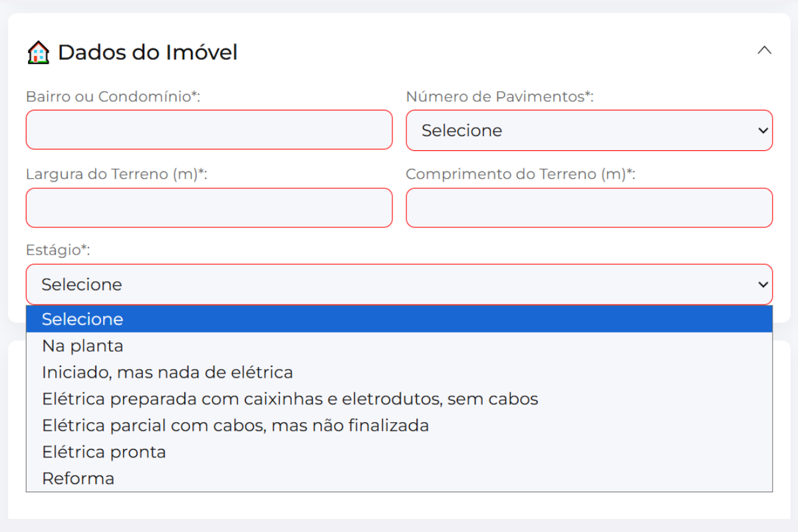Click the Bairro ou Condomínio input field
The image size is (798, 532).
[209, 130]
